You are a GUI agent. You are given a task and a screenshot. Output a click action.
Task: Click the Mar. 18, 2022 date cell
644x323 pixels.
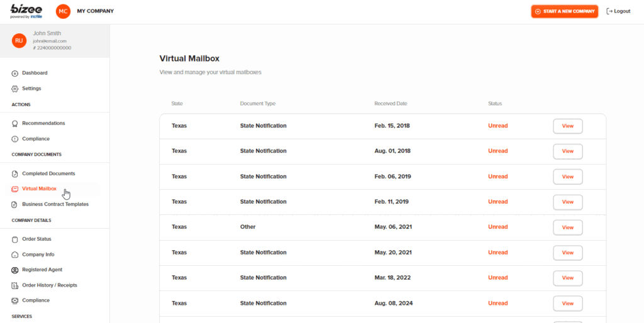(392, 278)
